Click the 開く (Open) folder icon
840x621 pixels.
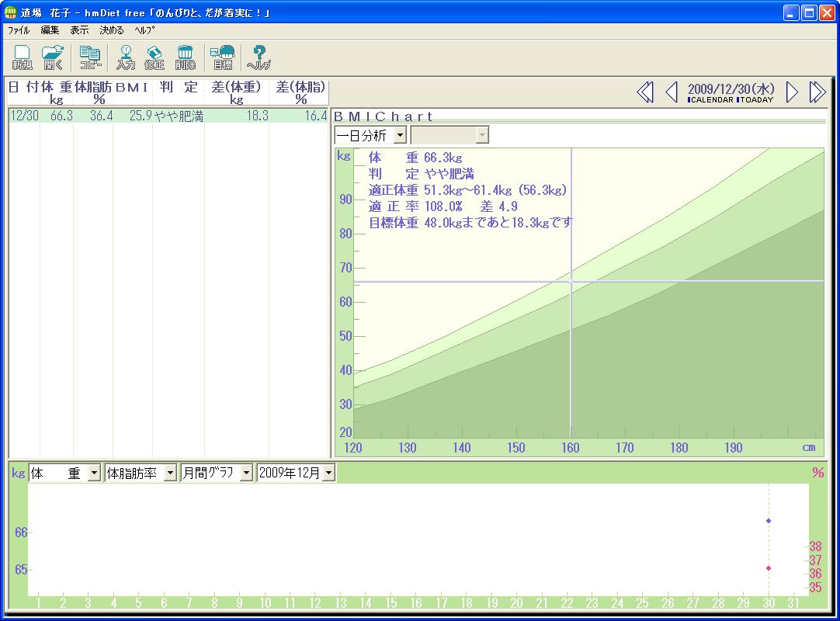[x=53, y=57]
